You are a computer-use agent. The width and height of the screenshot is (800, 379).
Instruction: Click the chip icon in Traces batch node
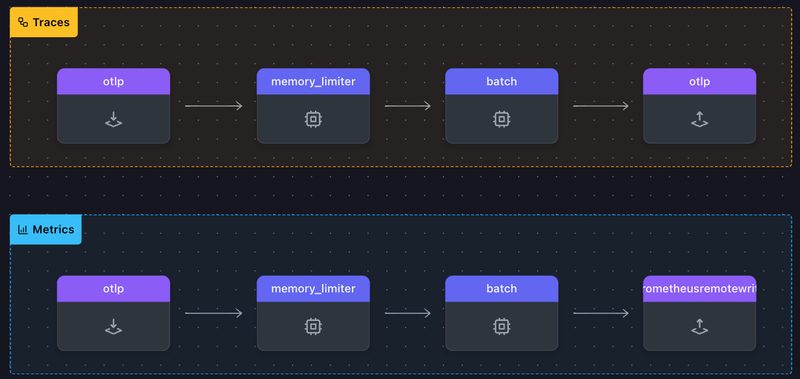pos(502,119)
